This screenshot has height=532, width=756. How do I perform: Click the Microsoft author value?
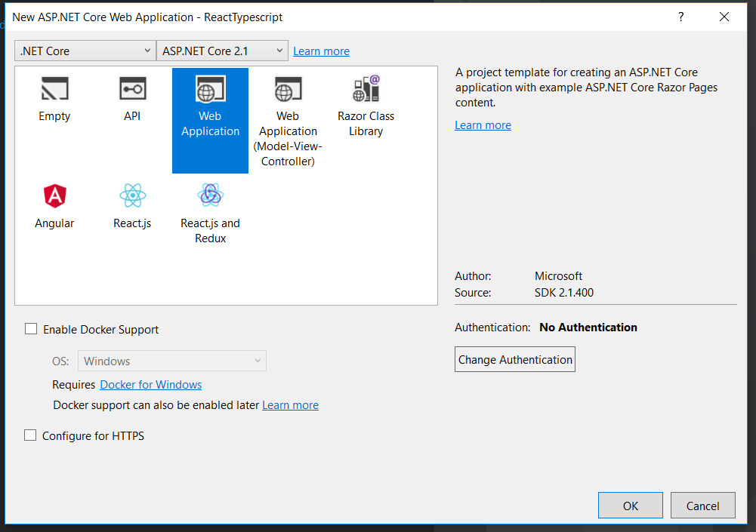point(558,276)
